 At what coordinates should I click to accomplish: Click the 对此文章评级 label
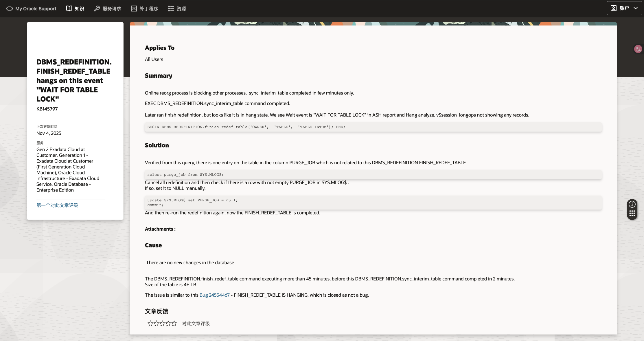(x=196, y=323)
